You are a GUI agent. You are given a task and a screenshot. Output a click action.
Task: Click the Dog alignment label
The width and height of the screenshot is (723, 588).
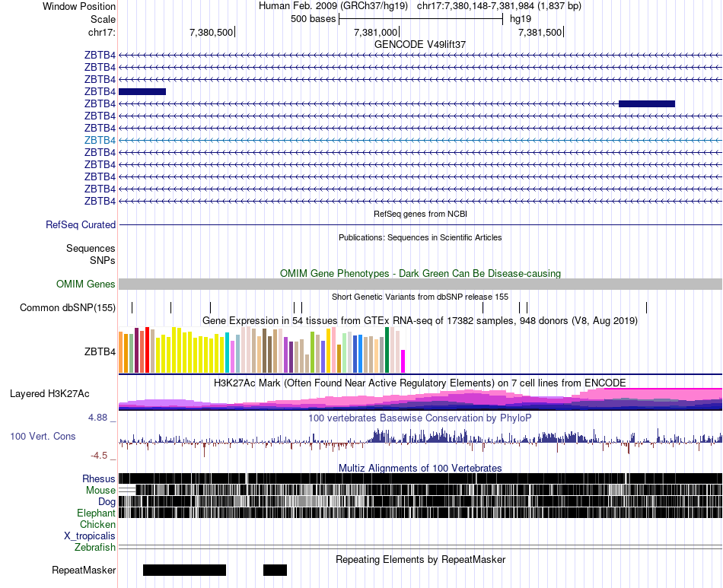pyautogui.click(x=107, y=502)
